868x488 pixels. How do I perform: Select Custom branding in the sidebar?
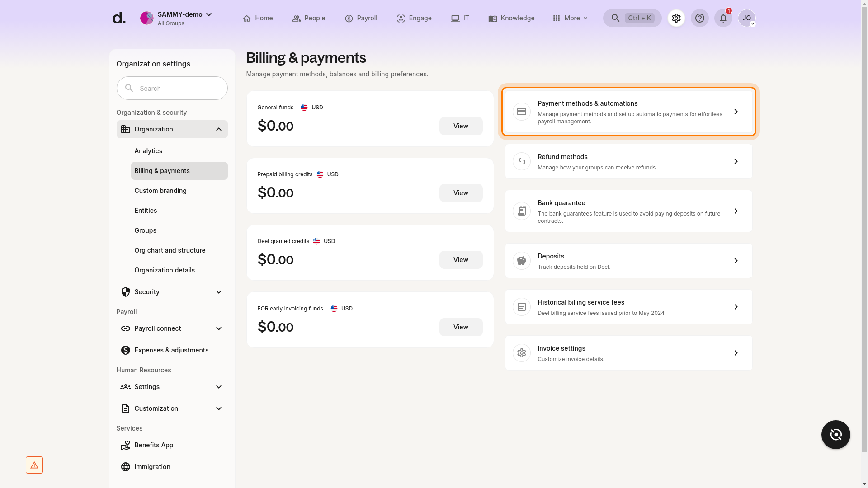[x=179, y=191]
